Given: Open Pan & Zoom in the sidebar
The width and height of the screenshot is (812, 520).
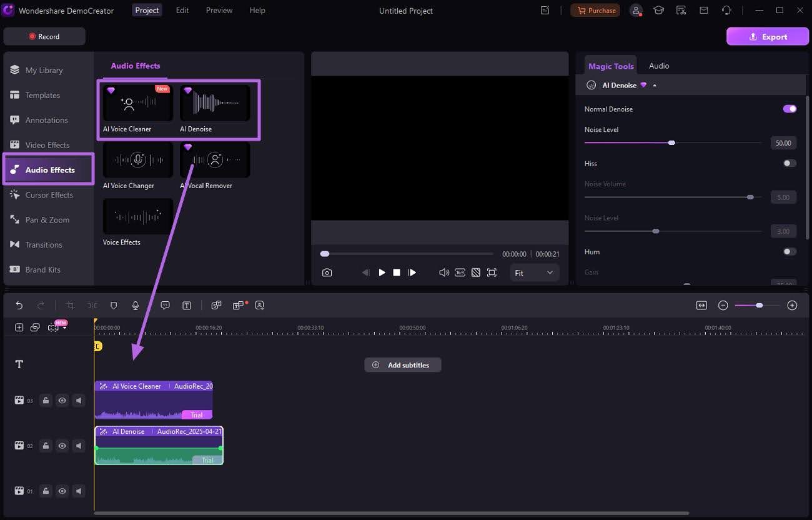Looking at the screenshot, I should [x=47, y=220].
